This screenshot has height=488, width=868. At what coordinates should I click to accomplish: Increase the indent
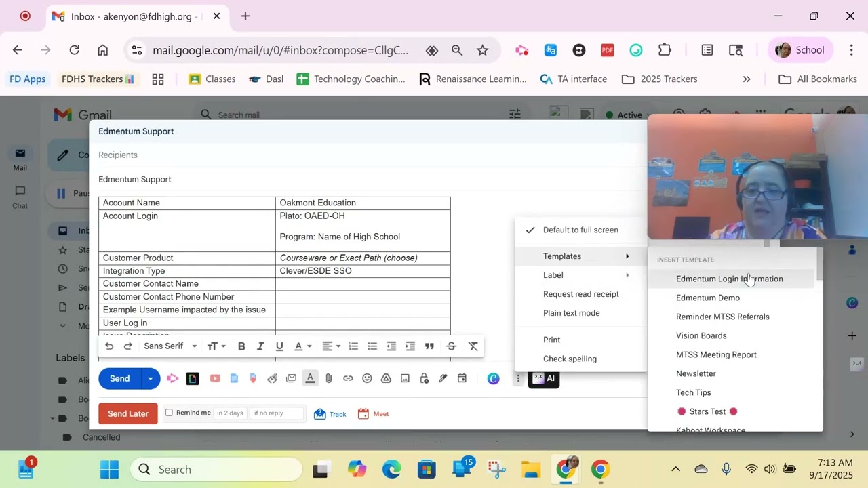(410, 346)
